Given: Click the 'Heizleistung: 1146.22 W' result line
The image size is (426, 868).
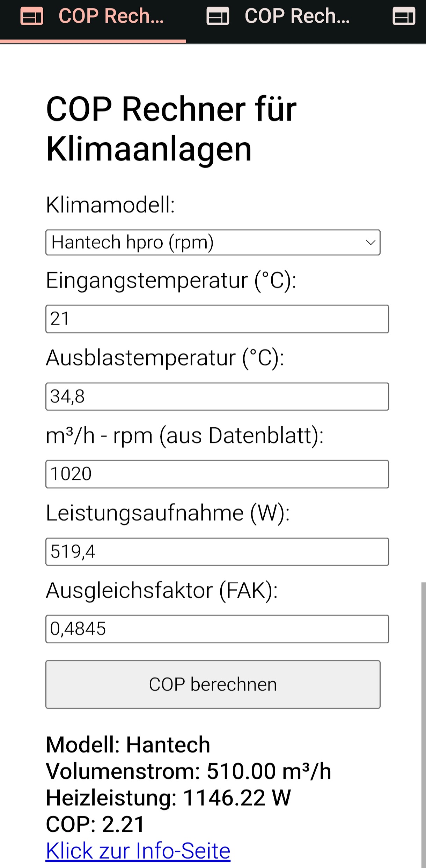Looking at the screenshot, I should (168, 798).
